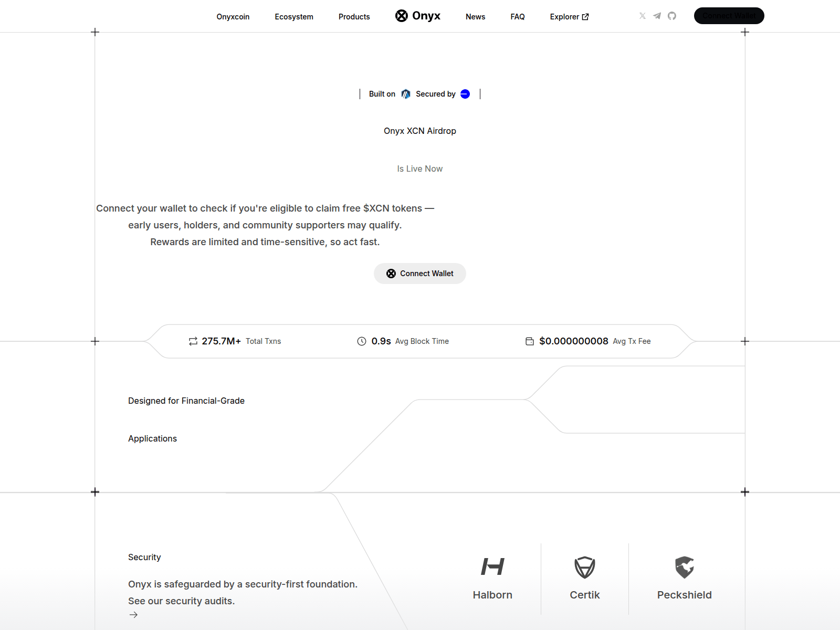Open the Ecosystem menu item
This screenshot has height=630, width=840.
click(293, 16)
